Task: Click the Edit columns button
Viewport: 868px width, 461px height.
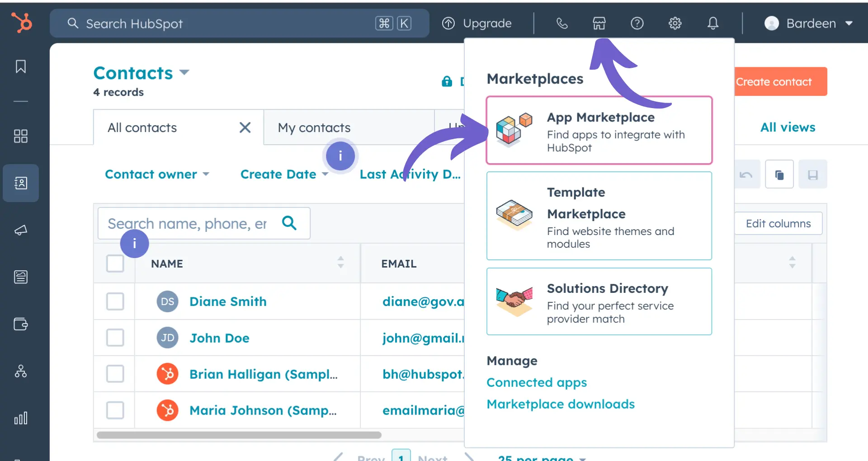Action: [778, 223]
